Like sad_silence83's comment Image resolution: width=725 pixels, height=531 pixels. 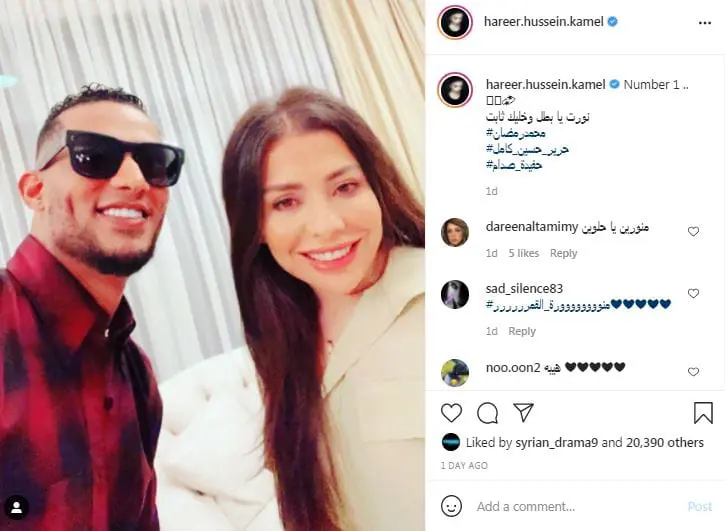[x=693, y=293]
